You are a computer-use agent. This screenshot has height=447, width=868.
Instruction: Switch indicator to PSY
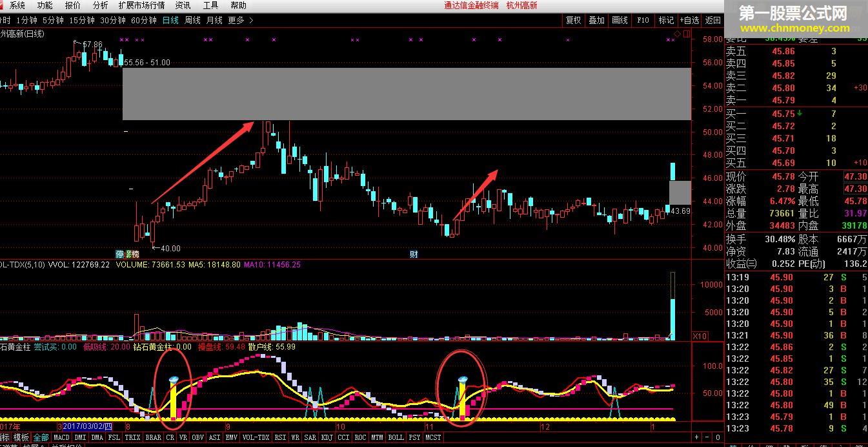click(x=415, y=437)
